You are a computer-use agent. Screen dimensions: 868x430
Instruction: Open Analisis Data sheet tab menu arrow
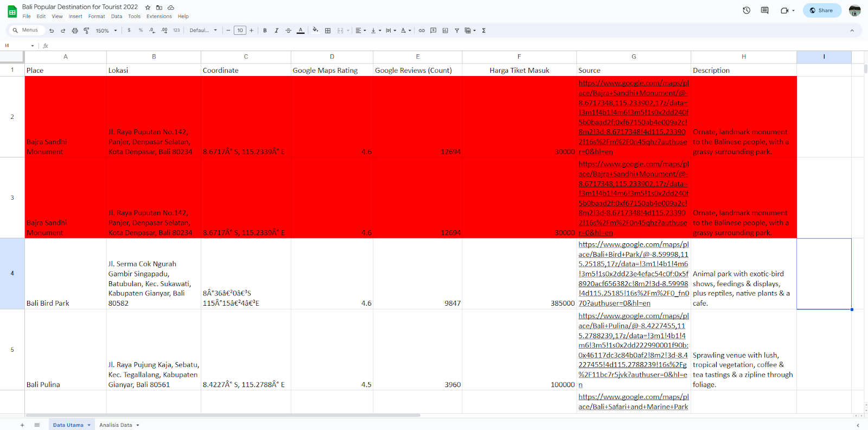click(138, 425)
